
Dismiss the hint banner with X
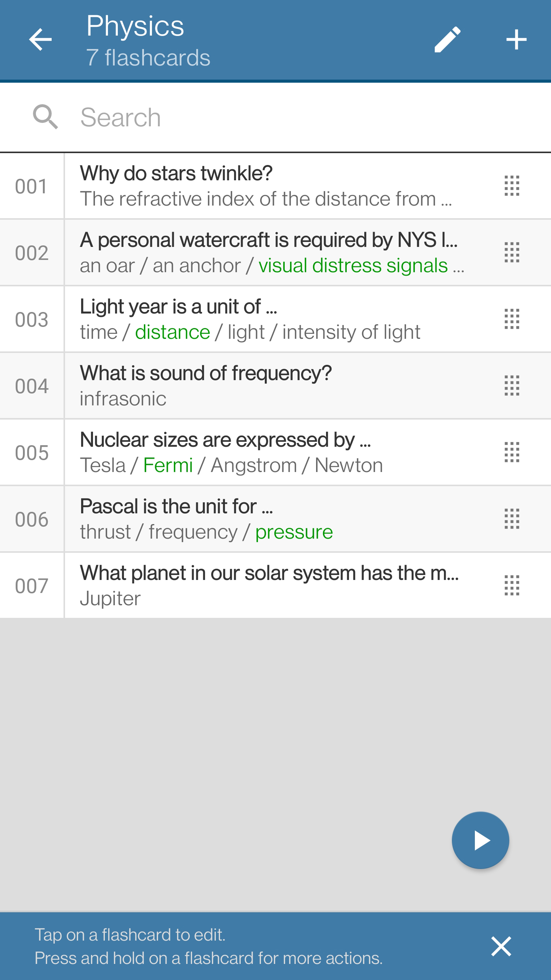(501, 946)
